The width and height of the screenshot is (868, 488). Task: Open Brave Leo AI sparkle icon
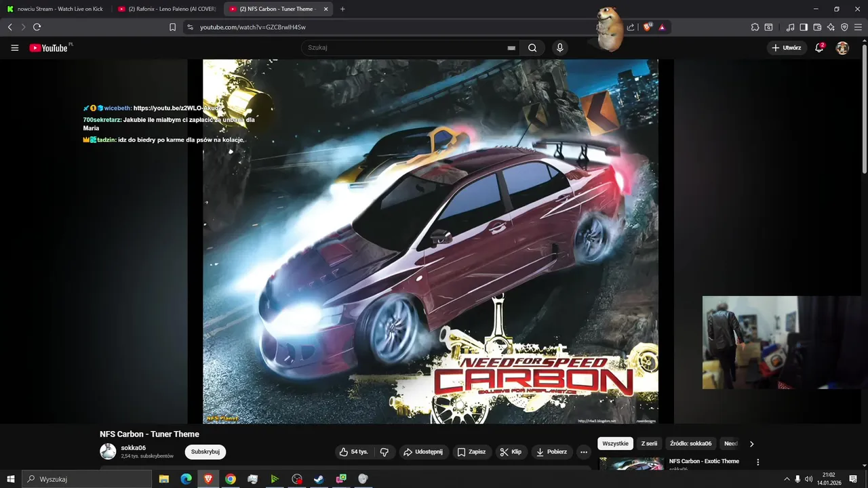coord(831,27)
